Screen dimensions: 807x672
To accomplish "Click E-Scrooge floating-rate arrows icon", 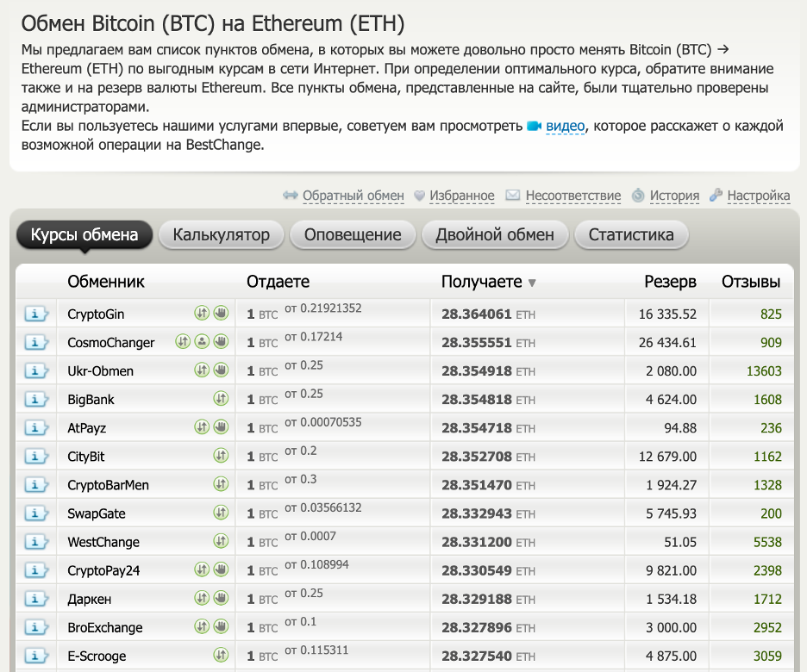I will pyautogui.click(x=221, y=655).
